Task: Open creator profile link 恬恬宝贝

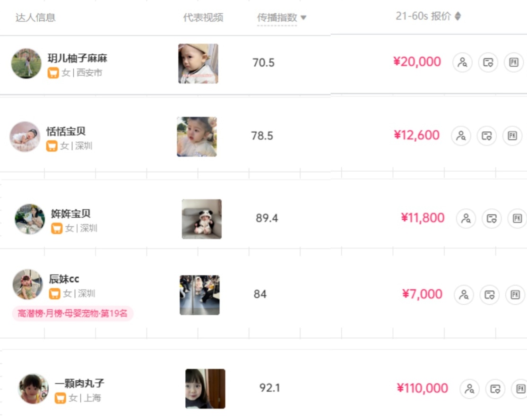Action: 66,131
